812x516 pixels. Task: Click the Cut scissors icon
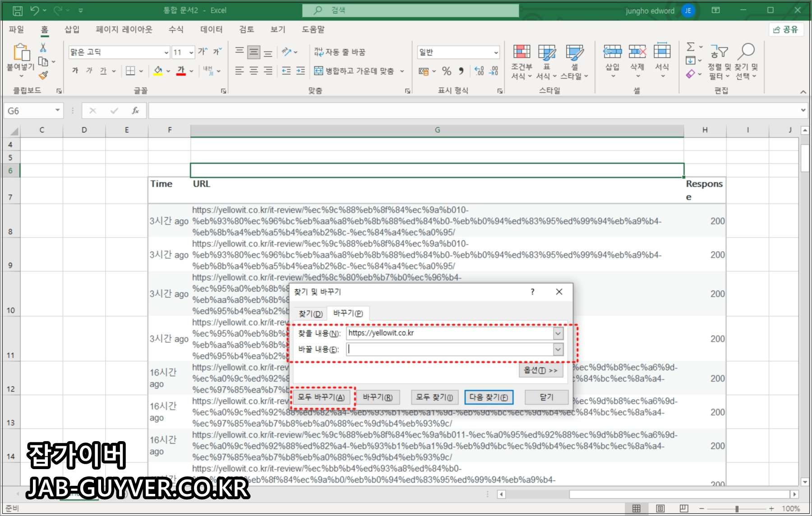43,47
